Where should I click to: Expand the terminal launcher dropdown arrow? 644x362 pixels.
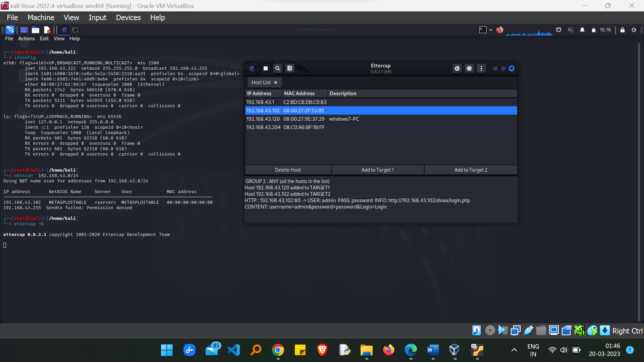pos(491,30)
